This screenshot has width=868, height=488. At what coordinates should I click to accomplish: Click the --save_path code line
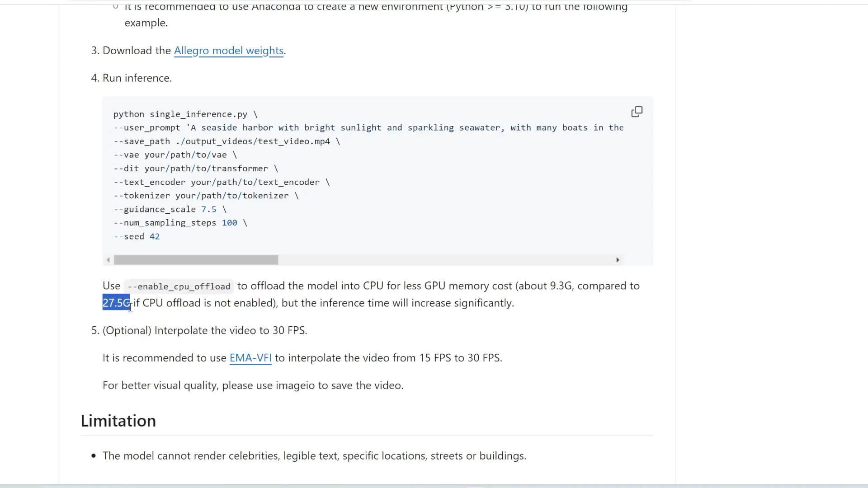226,141
